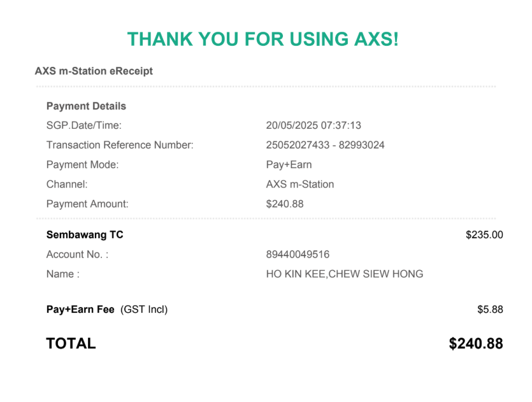This screenshot has height=402, width=532.
Task: Select the Pay+Earn Fee label
Action: tap(80, 310)
